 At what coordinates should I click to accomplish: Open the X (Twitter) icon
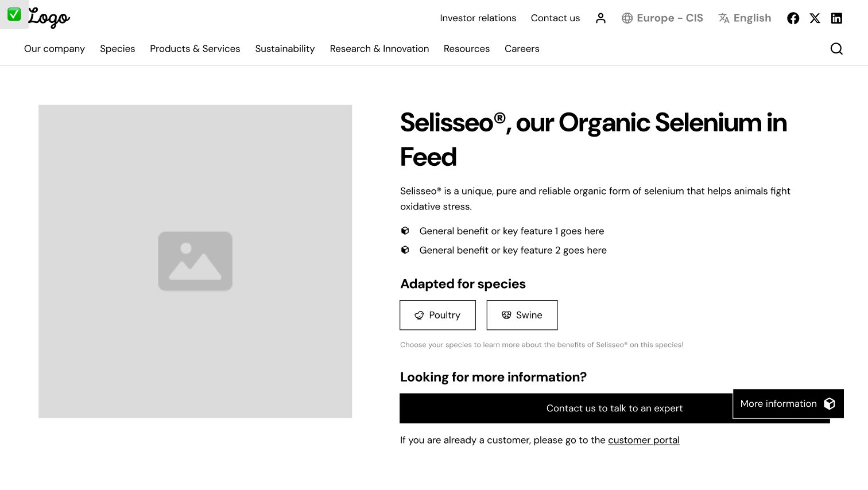click(x=815, y=18)
